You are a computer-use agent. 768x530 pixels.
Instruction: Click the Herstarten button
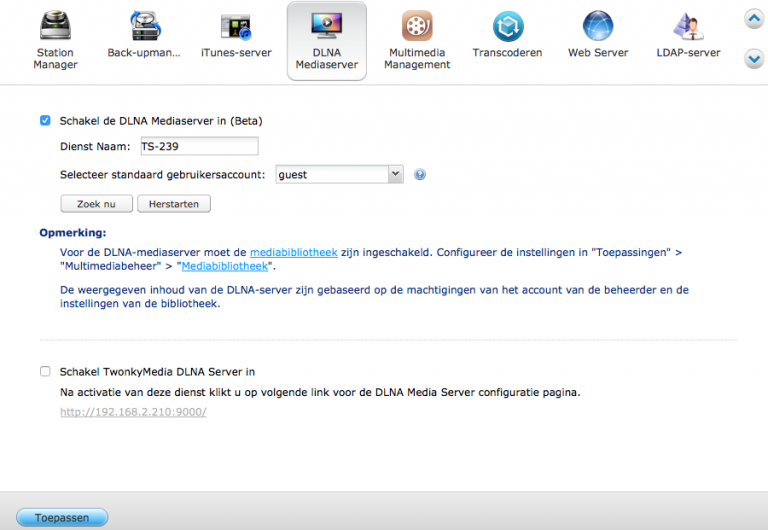pos(173,204)
